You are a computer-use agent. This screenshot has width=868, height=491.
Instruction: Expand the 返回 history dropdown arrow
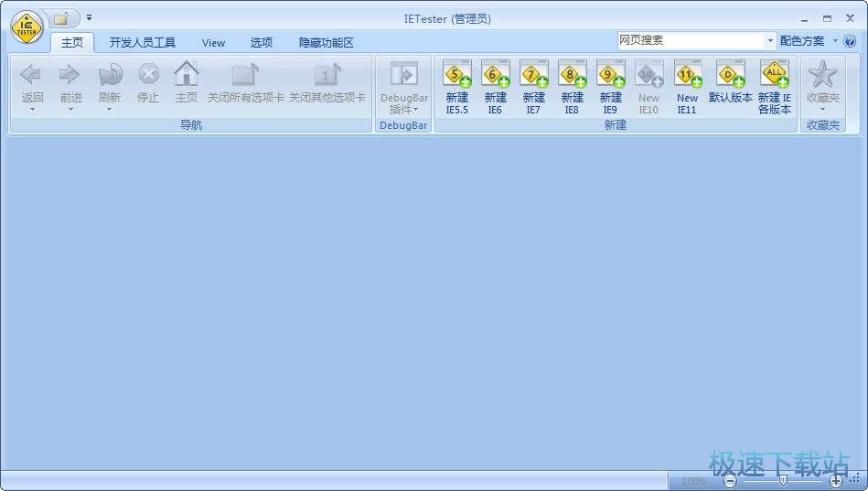pos(32,110)
